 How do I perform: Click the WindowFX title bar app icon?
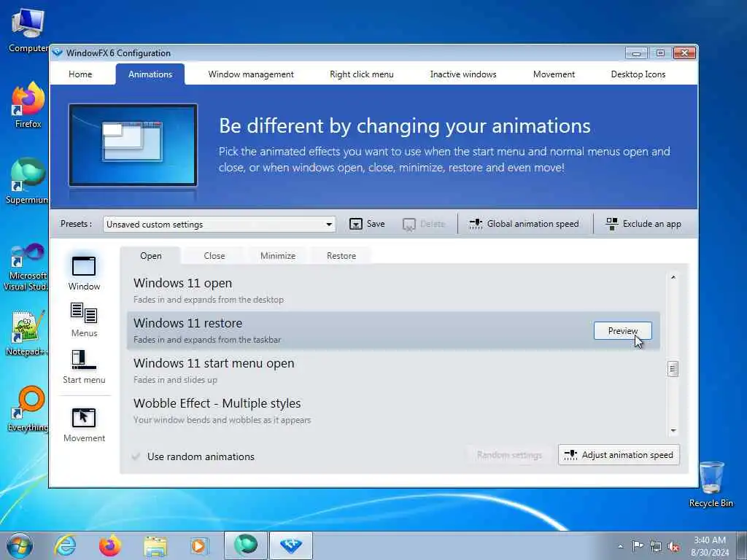(x=58, y=52)
